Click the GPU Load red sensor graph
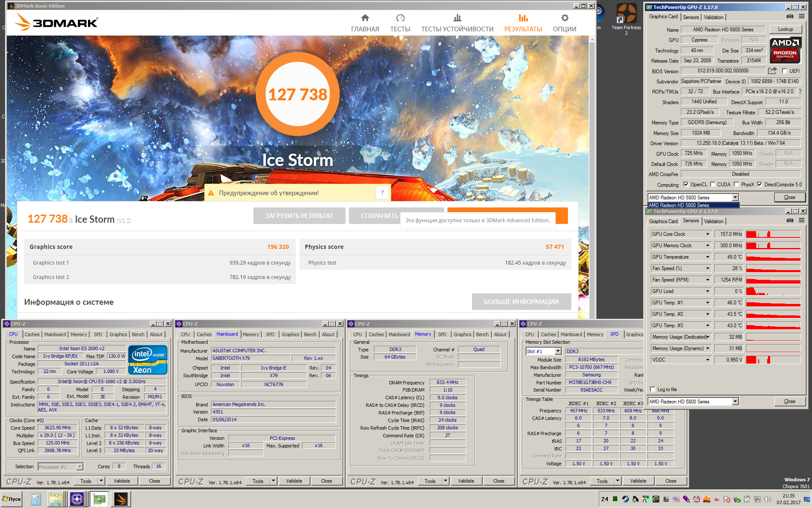 (x=773, y=291)
